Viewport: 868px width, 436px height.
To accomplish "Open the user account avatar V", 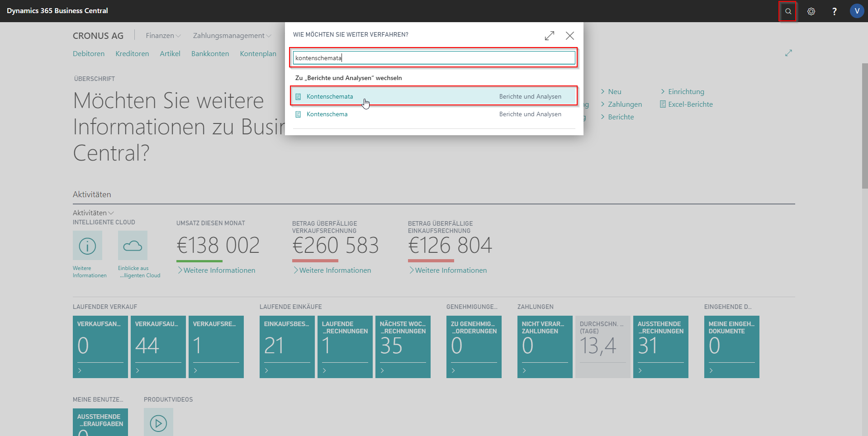I will (x=857, y=11).
